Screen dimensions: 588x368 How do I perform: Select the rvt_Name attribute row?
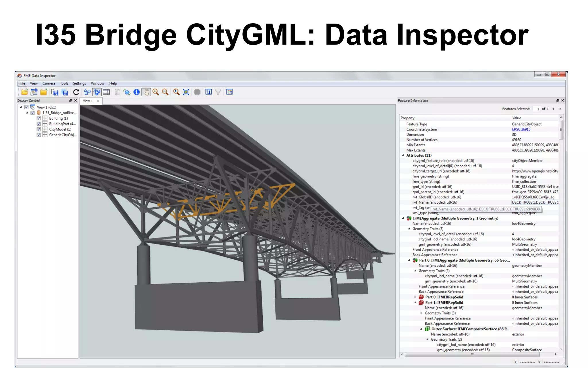(479, 202)
